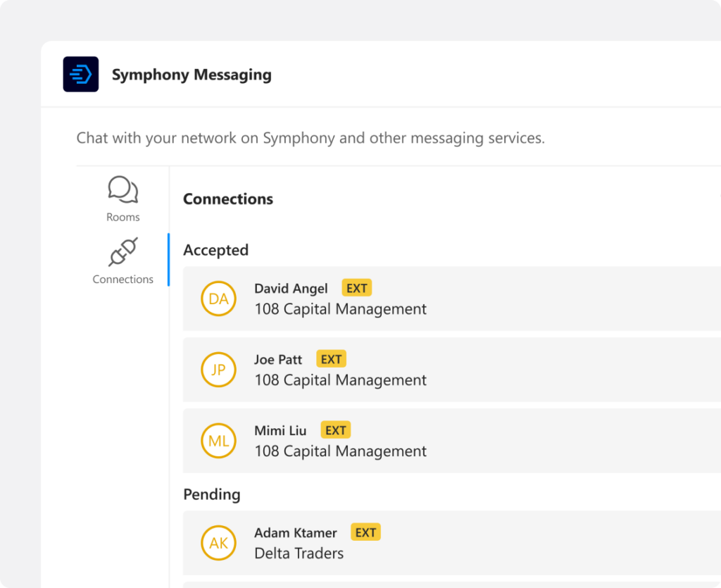Click the bold Connections panel heading
This screenshot has height=588, width=721.
[227, 199]
